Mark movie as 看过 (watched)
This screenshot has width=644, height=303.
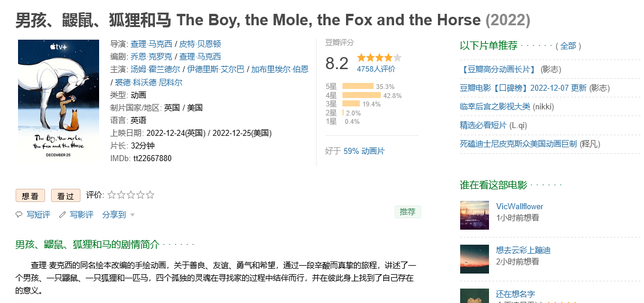coord(65,196)
